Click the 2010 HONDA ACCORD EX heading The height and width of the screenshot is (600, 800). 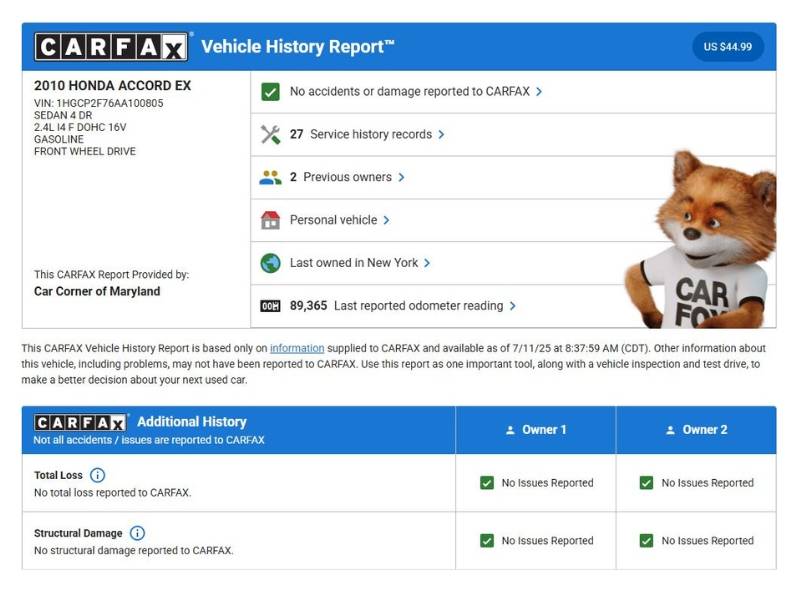(x=113, y=86)
